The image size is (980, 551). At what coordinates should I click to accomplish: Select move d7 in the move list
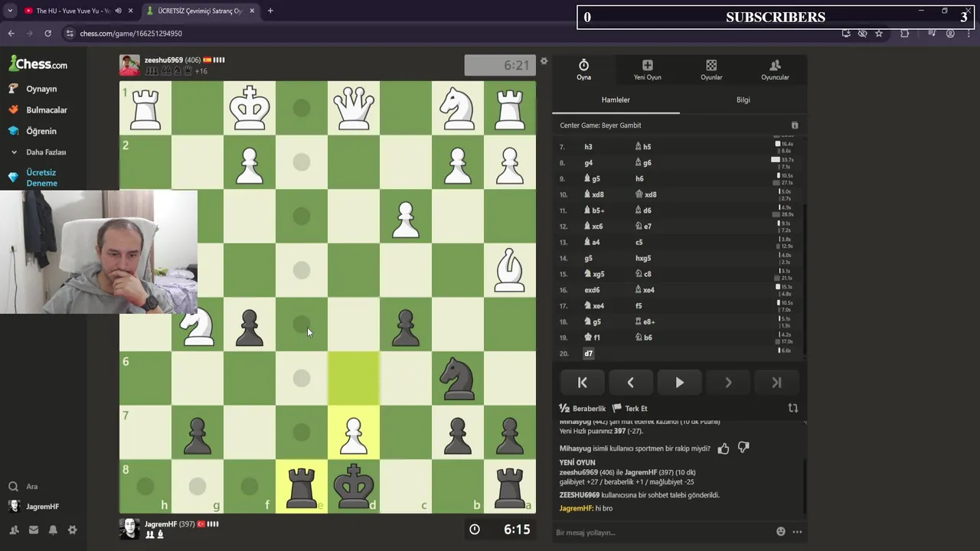tap(588, 354)
